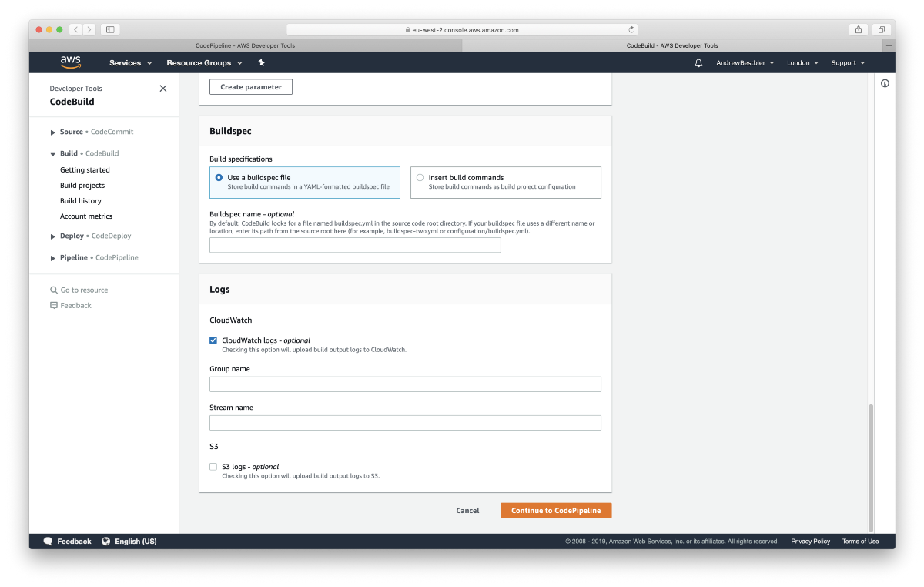Image resolution: width=924 pixels, height=587 pixels.
Task: Click the Safari address bar
Action: [x=463, y=30]
